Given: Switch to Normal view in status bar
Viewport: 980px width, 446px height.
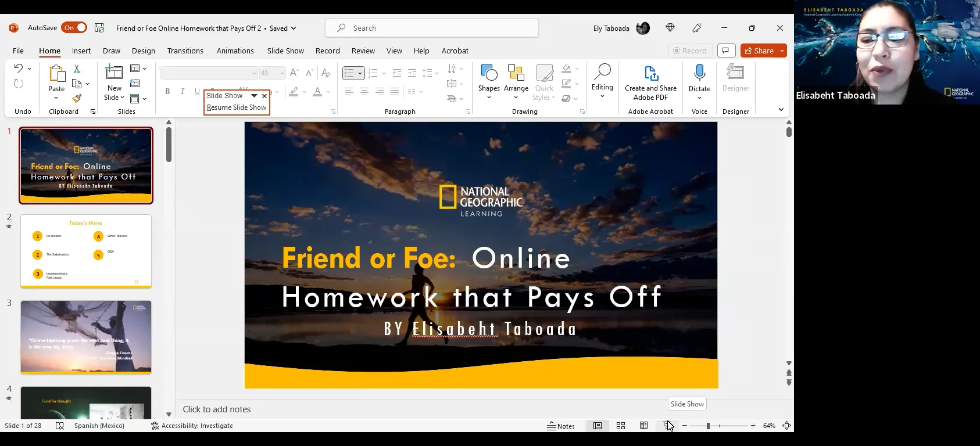Looking at the screenshot, I should coord(598,426).
